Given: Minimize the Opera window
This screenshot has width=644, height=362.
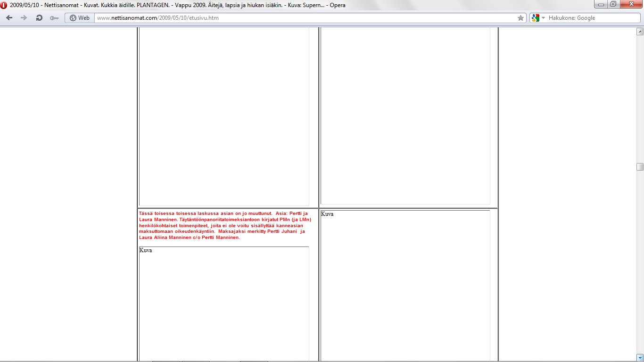Looking at the screenshot, I should (x=601, y=4).
